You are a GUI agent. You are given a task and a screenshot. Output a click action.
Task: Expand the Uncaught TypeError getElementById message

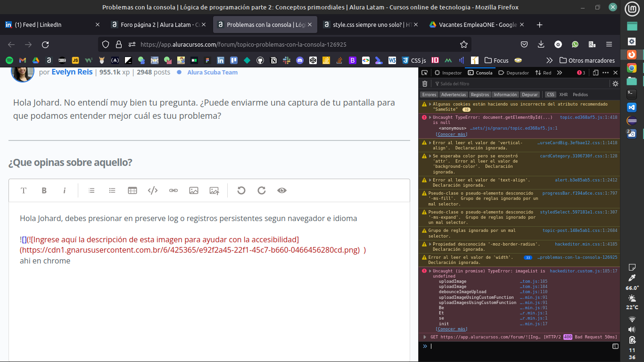point(429,117)
